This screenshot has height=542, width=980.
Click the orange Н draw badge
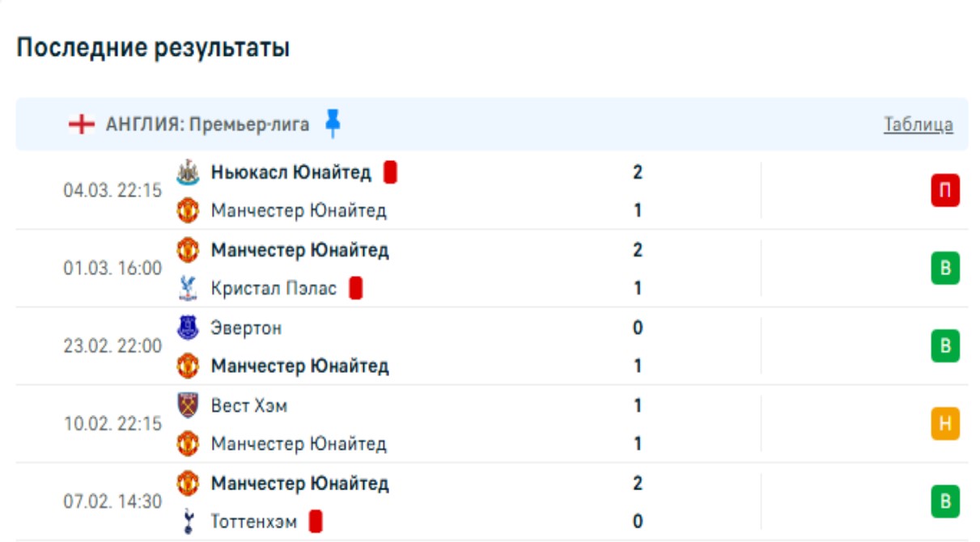(x=944, y=424)
